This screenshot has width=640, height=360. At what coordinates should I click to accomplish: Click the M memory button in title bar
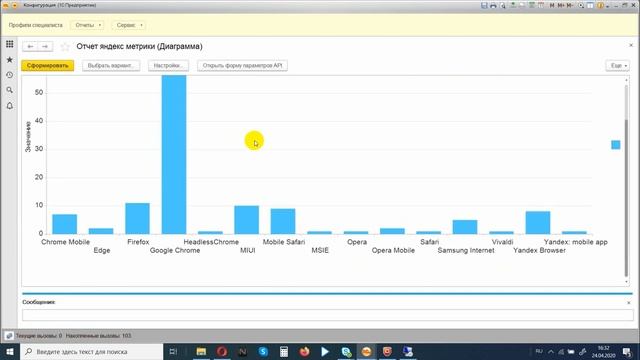552,5
